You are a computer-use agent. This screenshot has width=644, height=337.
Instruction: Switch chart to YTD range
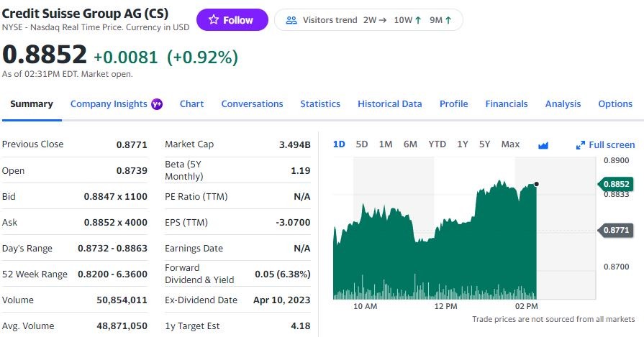pos(437,144)
